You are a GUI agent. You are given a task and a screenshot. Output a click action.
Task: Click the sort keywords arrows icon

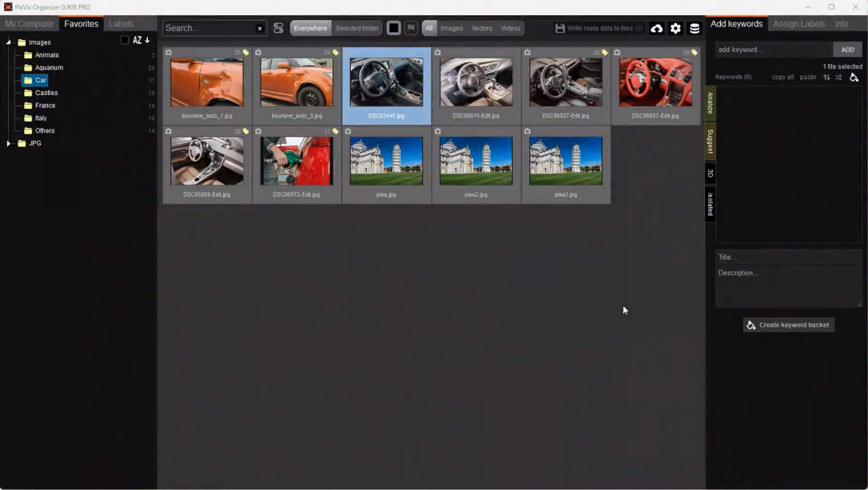(826, 77)
